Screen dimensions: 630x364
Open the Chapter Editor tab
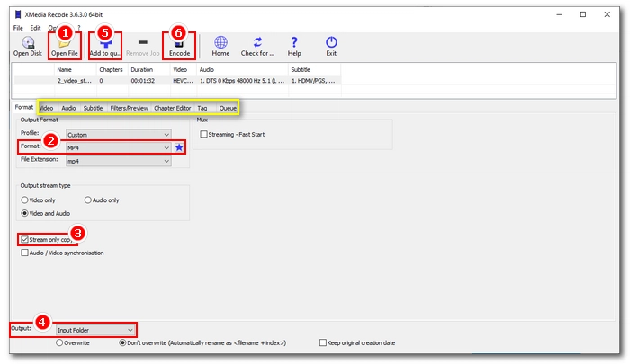coord(173,108)
